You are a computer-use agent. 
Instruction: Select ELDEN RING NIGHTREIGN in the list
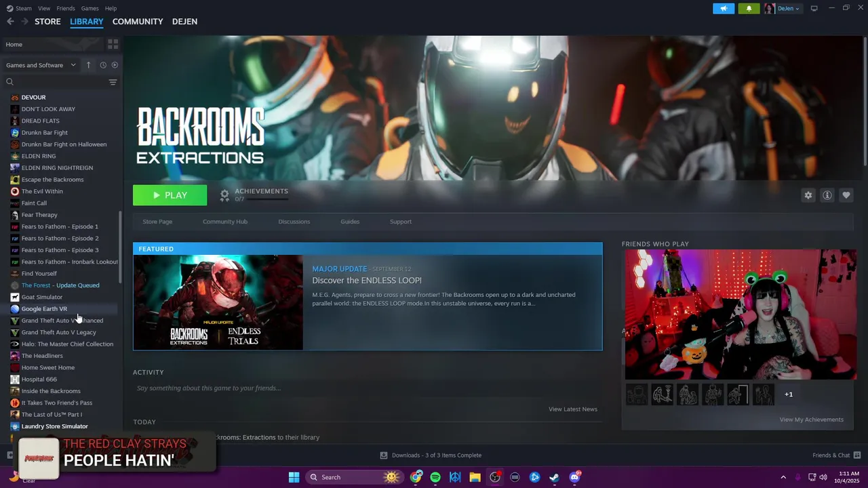pos(57,168)
